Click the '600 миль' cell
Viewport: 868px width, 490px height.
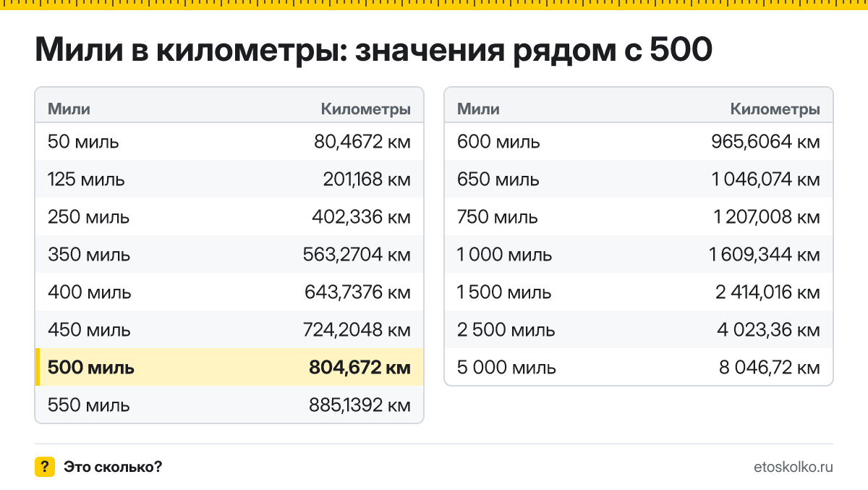click(x=498, y=141)
